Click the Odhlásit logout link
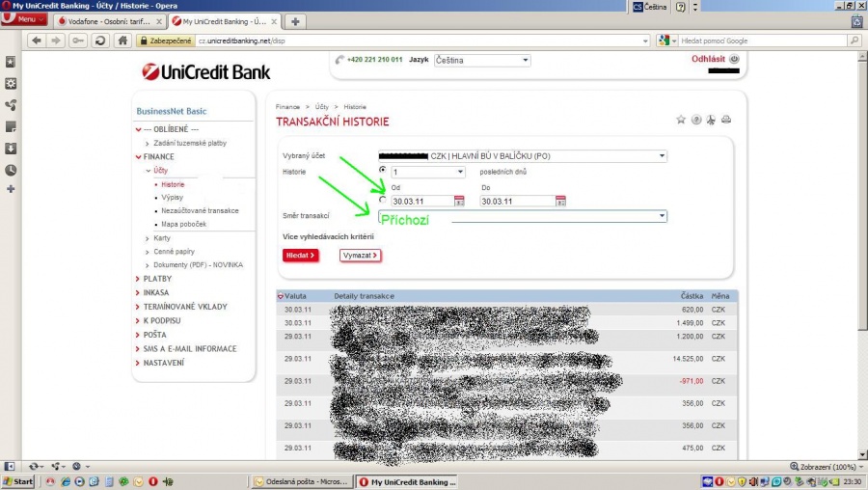The image size is (868, 490). click(x=708, y=59)
